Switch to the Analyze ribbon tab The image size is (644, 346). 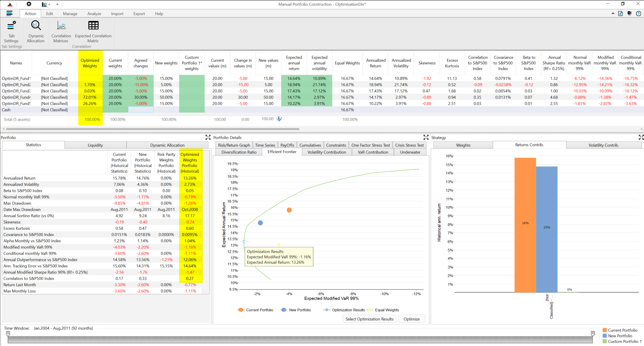click(x=94, y=14)
